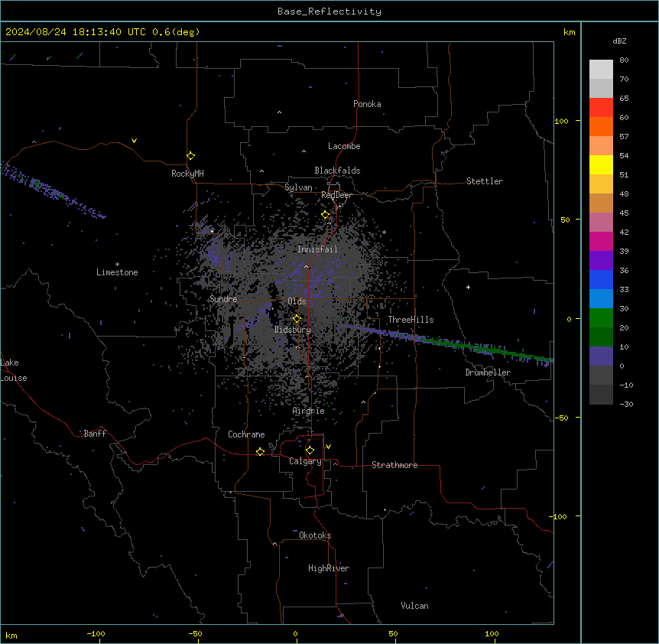Screen dimensions: 659x644
Task: Select the yellow diamond marker below Cochrane
Action: tap(261, 451)
